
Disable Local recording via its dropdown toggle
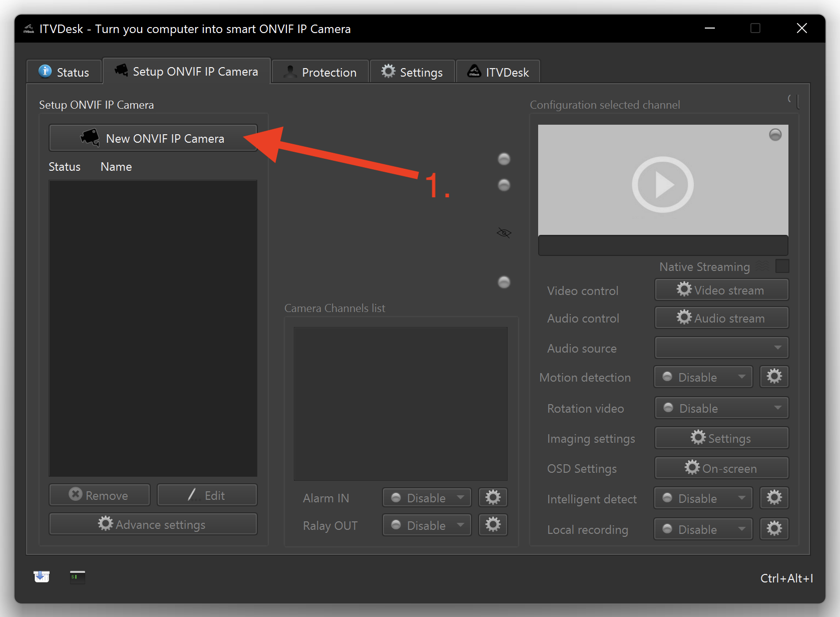703,529
